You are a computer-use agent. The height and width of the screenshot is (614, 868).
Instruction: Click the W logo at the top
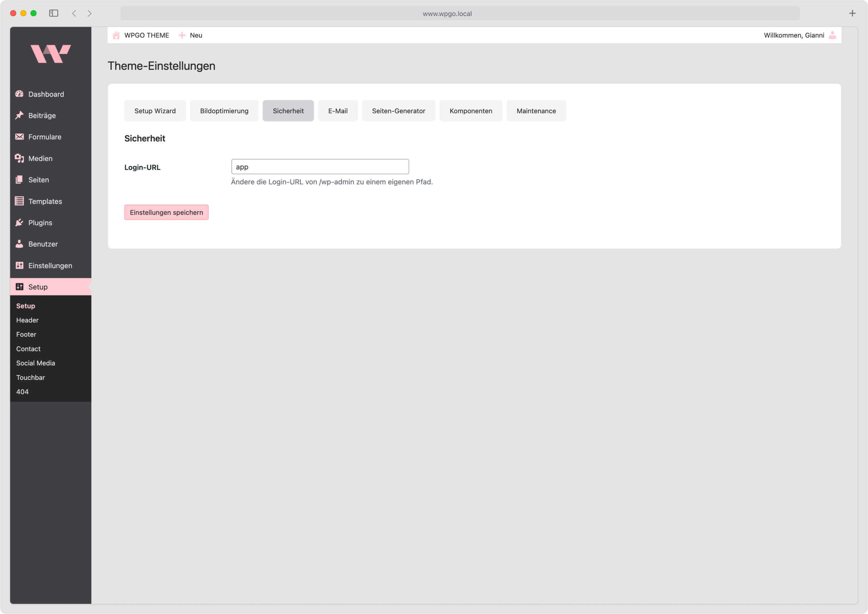click(x=51, y=54)
